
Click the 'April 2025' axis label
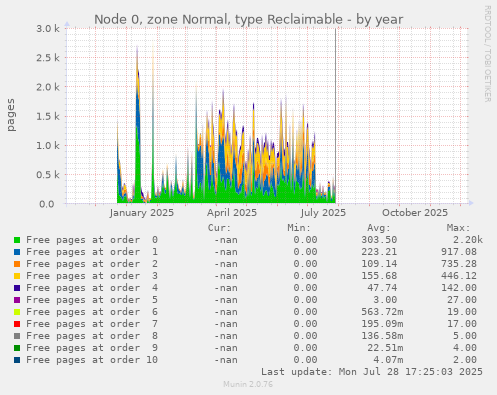click(232, 213)
